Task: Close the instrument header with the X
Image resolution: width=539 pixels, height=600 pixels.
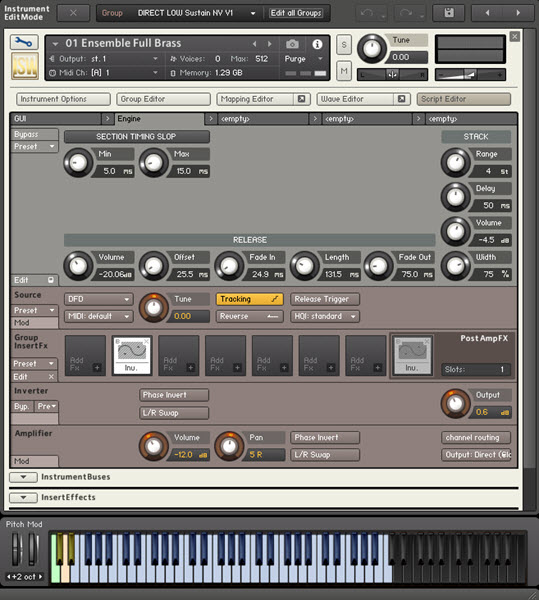Action: coord(515,37)
